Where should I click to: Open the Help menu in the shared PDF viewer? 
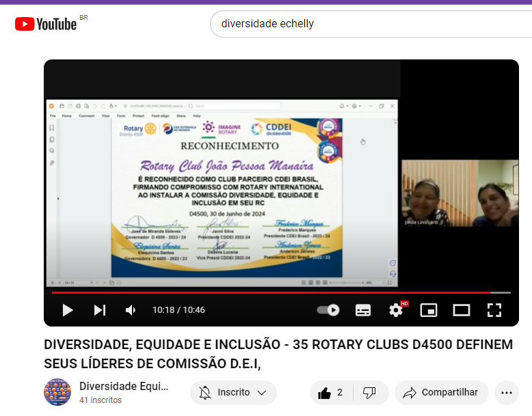point(197,116)
